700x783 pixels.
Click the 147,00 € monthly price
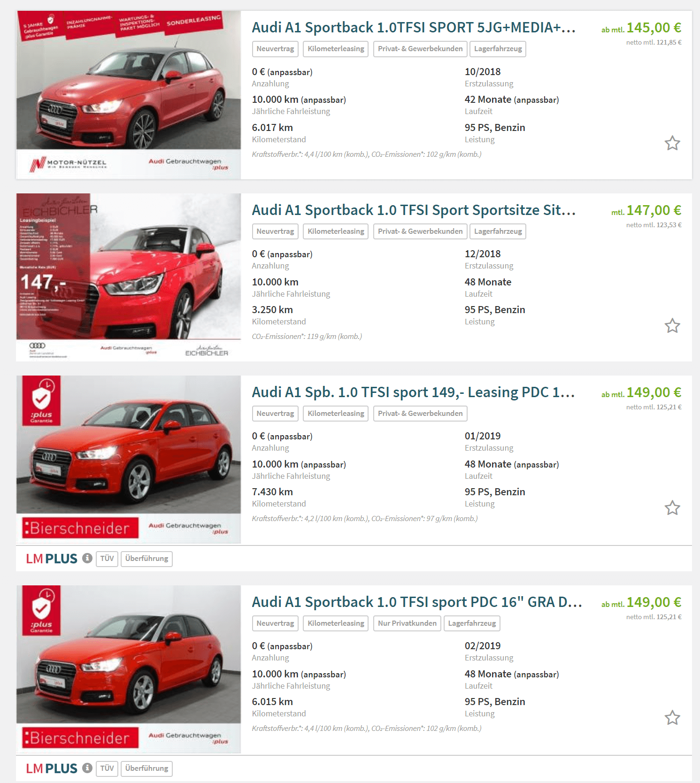tap(654, 210)
